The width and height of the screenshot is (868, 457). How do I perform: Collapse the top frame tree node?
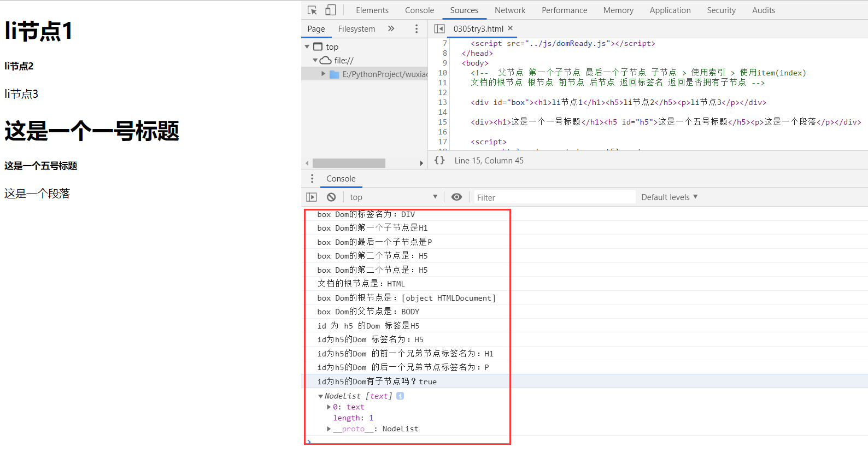click(307, 47)
